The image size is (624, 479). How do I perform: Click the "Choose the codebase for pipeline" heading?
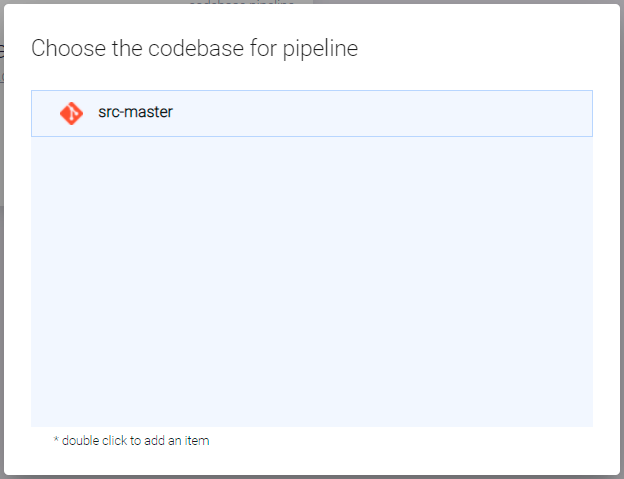pyautogui.click(x=194, y=48)
